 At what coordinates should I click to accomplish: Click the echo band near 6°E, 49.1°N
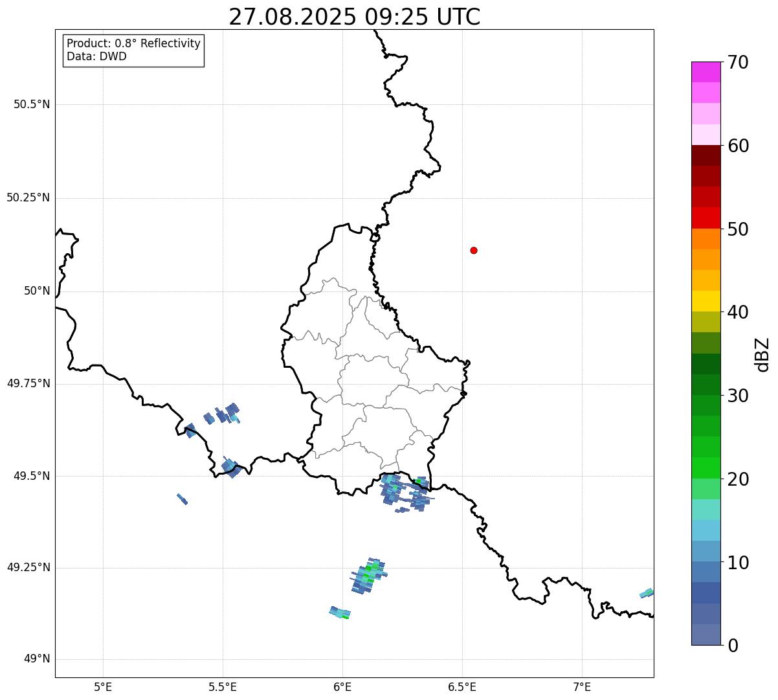[340, 613]
